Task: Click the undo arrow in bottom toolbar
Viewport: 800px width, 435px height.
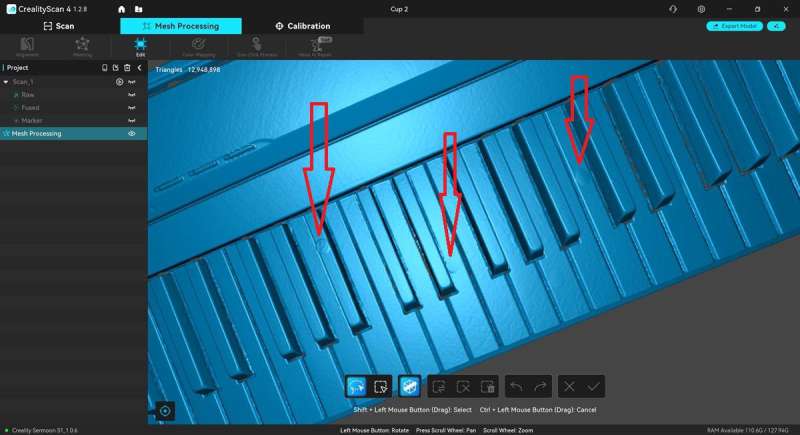Action: click(x=517, y=386)
